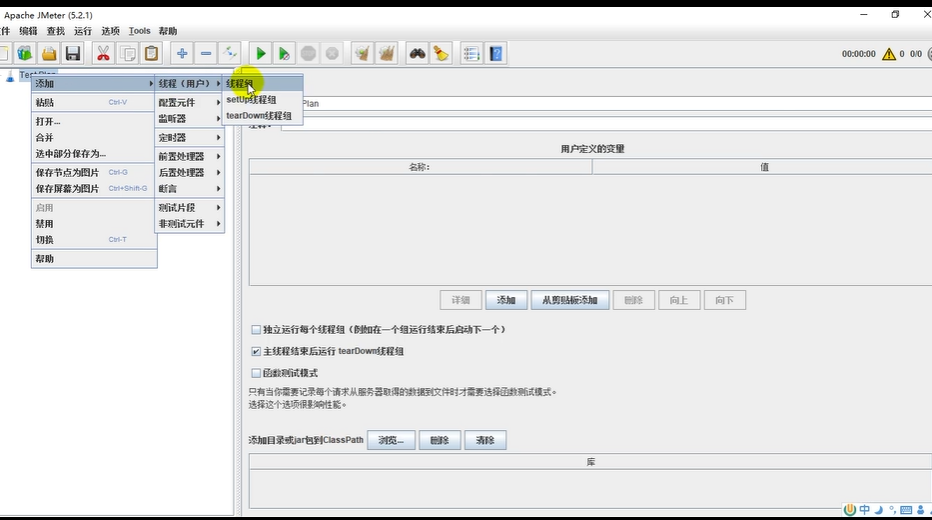932x520 pixels.
Task: Collapse all nodes with minus icon
Action: [206, 53]
